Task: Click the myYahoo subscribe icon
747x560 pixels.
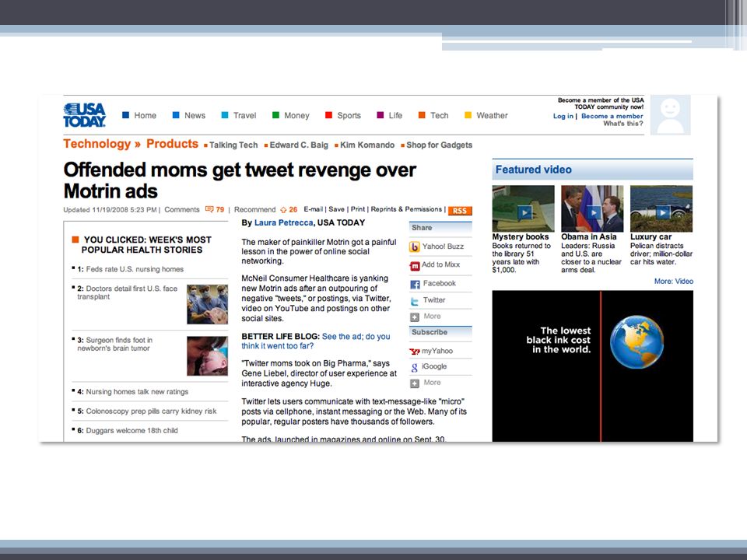Action: (x=415, y=352)
